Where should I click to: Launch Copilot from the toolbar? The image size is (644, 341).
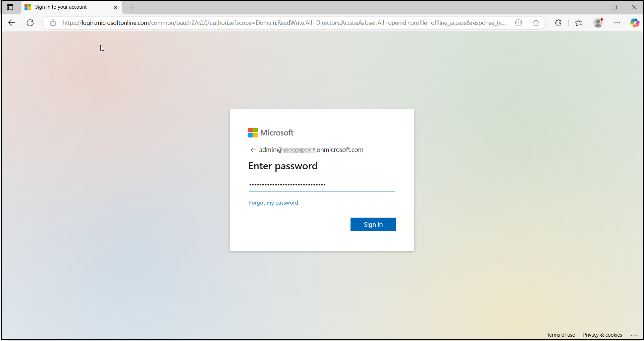pos(634,23)
